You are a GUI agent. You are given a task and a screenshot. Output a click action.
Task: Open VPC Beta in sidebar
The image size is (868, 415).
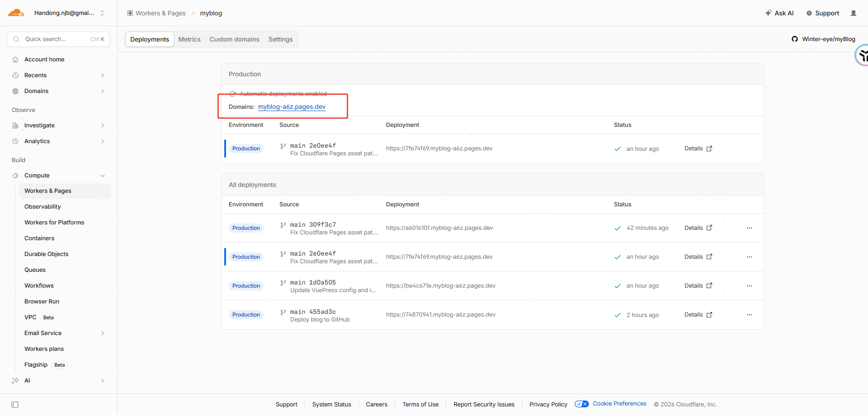(39, 317)
